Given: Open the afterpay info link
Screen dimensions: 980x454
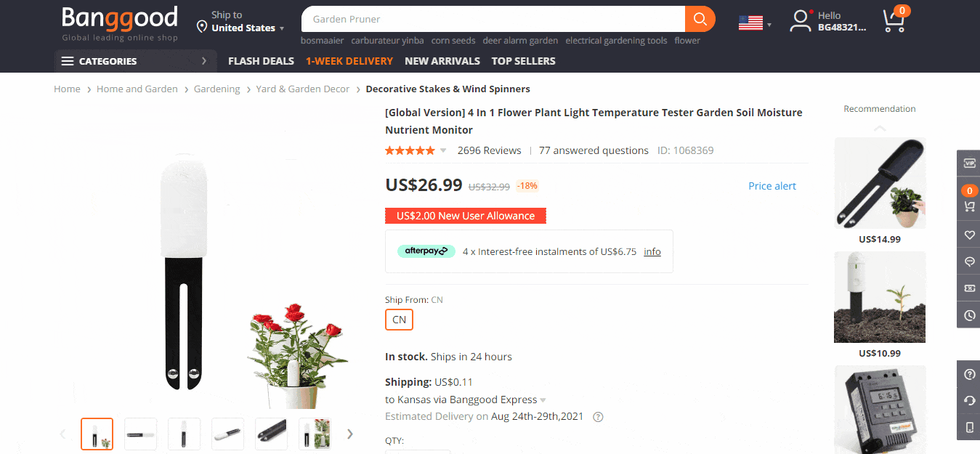Looking at the screenshot, I should [652, 252].
